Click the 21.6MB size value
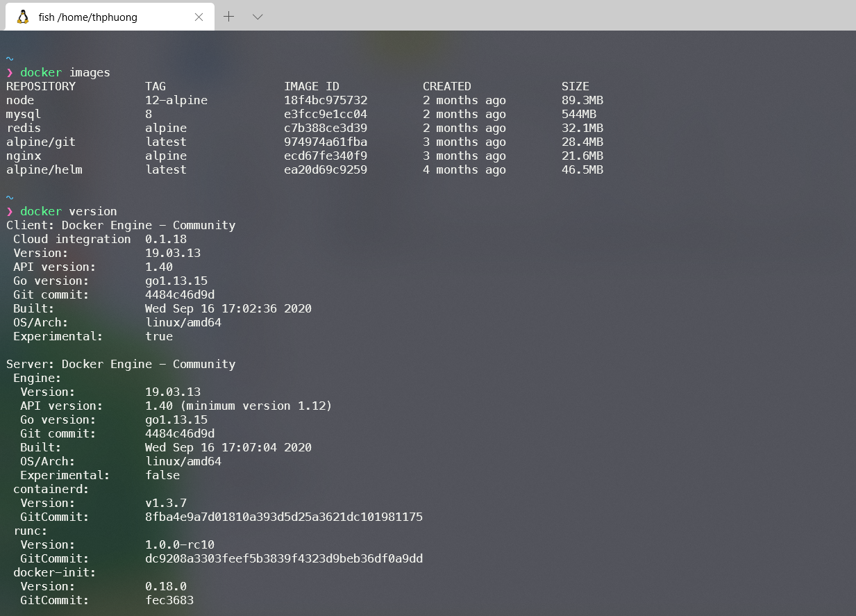856x616 pixels. [x=582, y=156]
